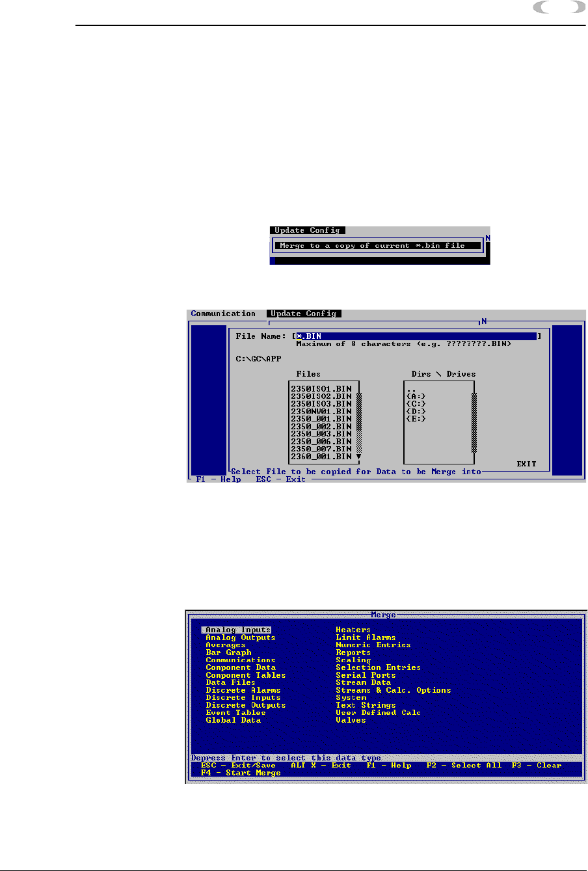
Task: Select drive {A:} in Dirs list
Action: 416,396
